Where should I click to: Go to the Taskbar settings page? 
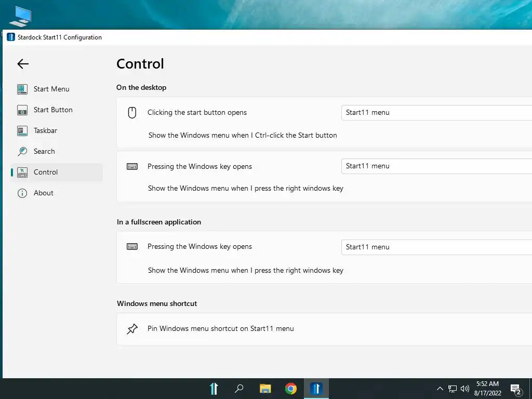[x=57, y=130]
